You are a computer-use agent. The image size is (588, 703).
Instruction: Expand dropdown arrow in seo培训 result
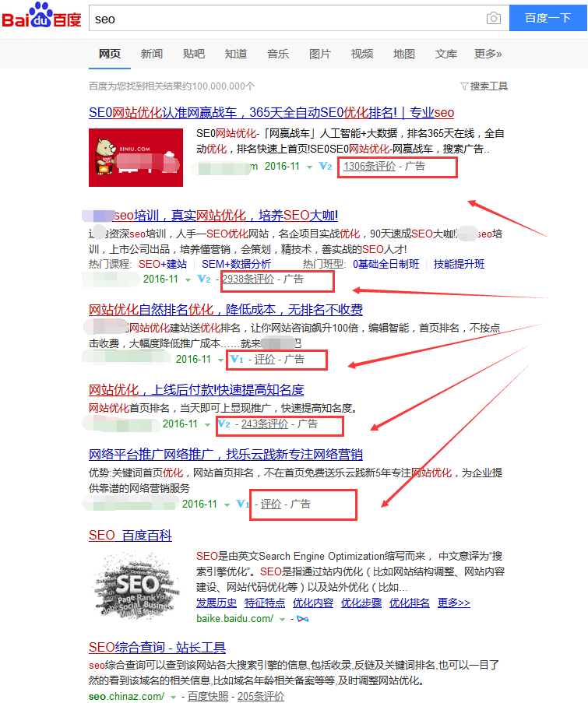pyautogui.click(x=188, y=279)
